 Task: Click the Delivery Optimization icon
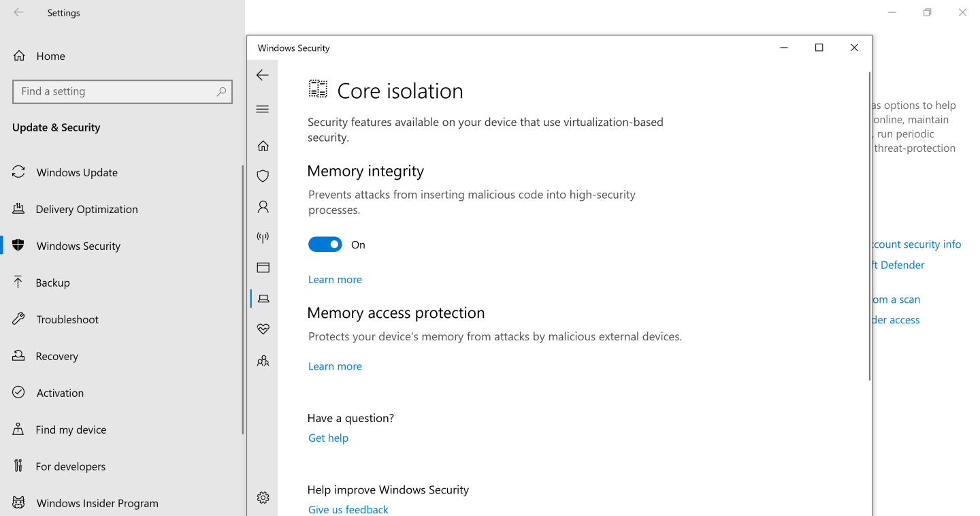[x=19, y=209]
